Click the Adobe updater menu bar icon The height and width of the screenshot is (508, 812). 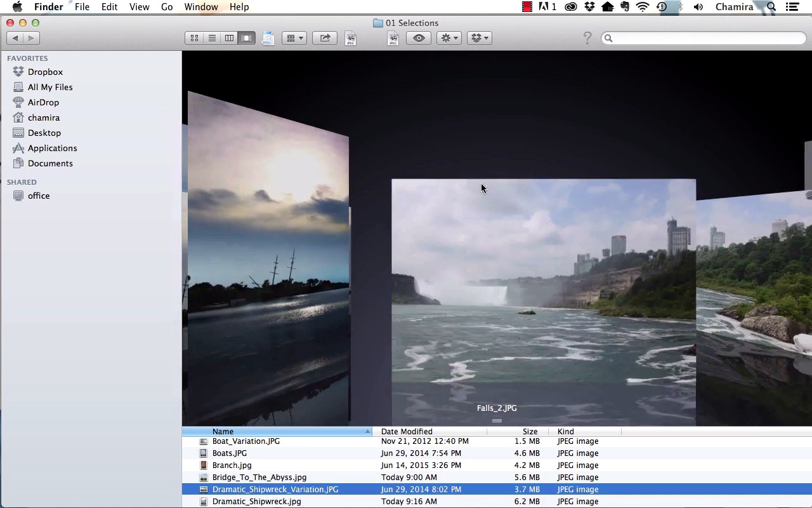pyautogui.click(x=547, y=7)
